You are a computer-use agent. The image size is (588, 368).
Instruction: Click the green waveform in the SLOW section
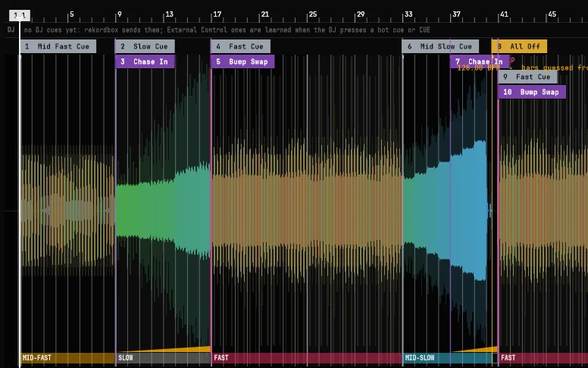point(163,210)
